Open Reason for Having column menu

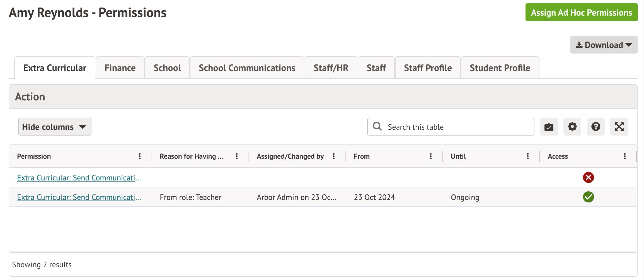click(237, 156)
